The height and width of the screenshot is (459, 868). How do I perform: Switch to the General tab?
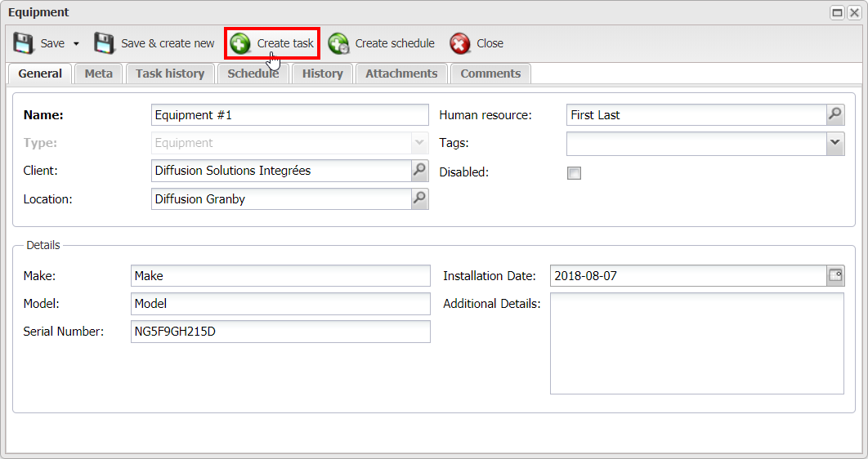(40, 74)
